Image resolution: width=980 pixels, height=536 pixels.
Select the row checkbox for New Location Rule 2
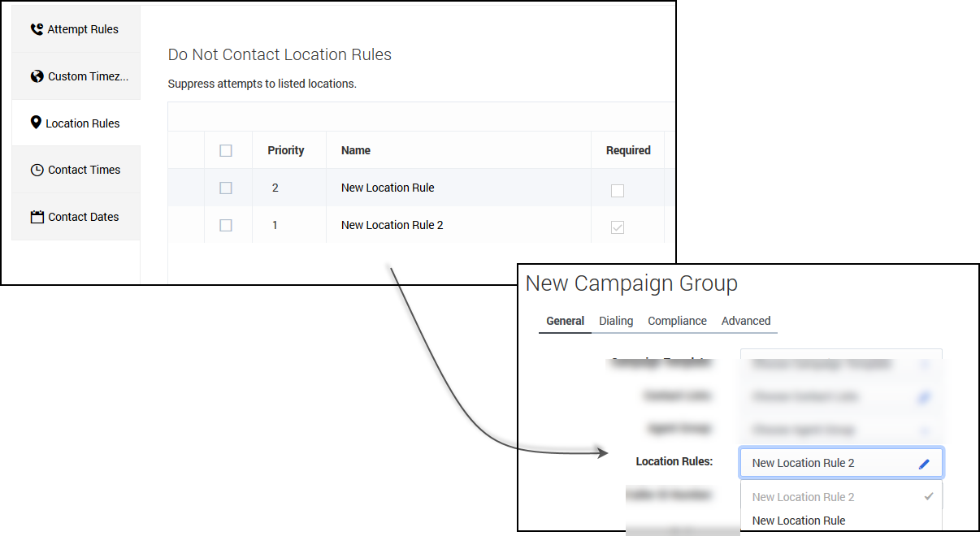226,225
